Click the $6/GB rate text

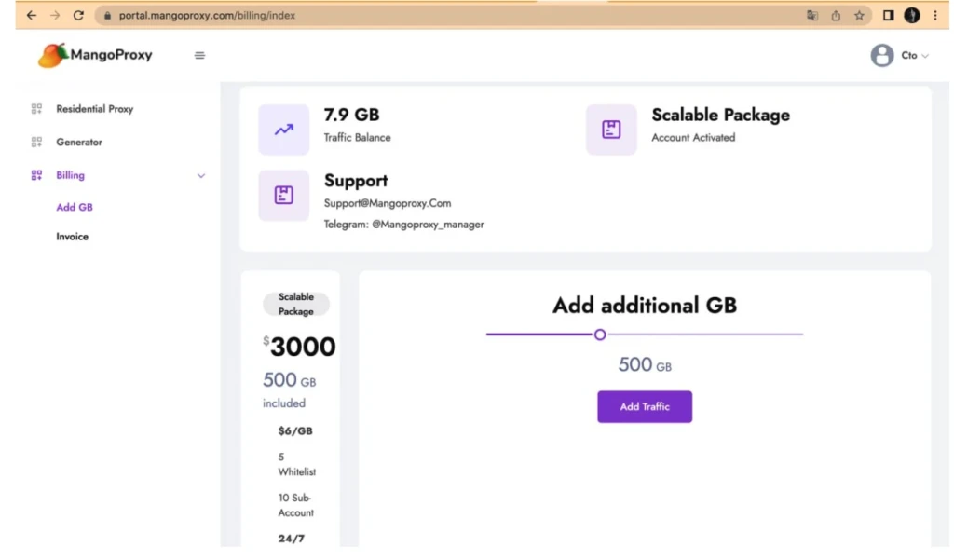[x=295, y=431]
